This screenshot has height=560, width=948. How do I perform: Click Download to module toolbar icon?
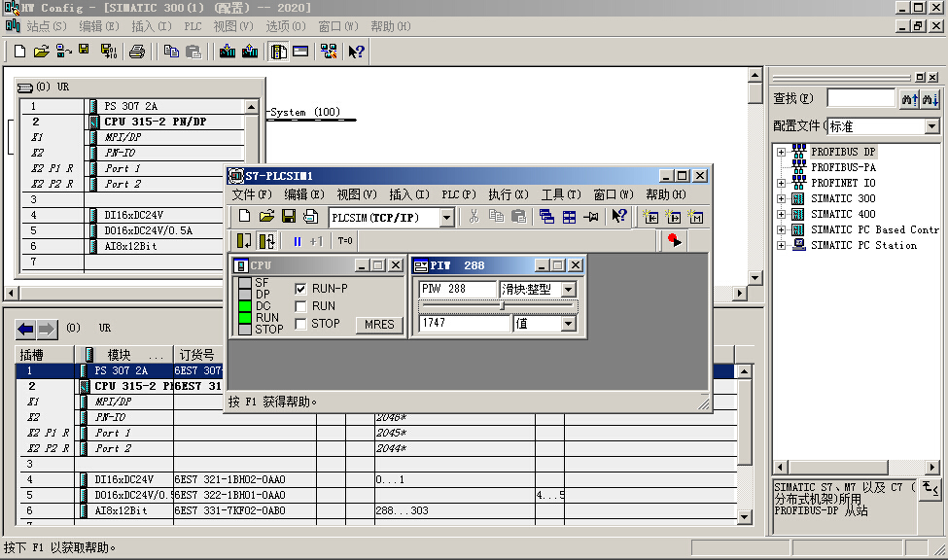pos(227,52)
